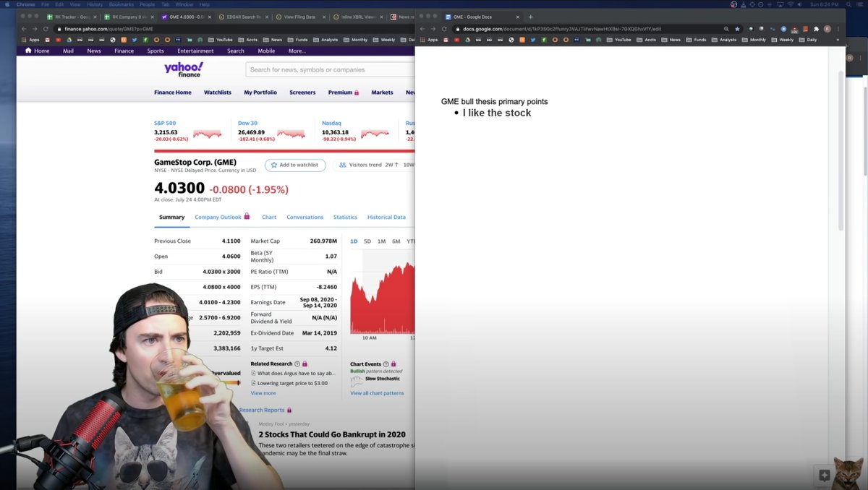Click the Dow 30 index link

click(246, 123)
